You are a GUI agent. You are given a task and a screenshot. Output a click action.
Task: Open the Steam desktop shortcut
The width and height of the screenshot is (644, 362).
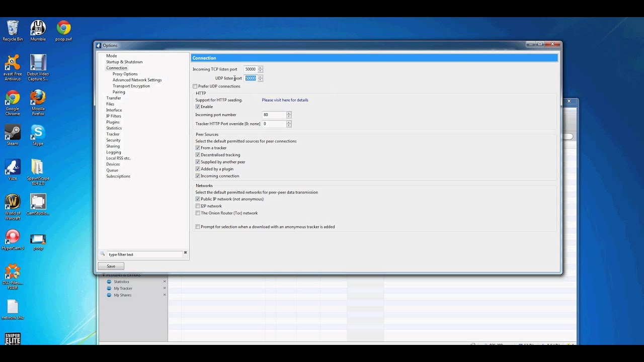click(13, 135)
